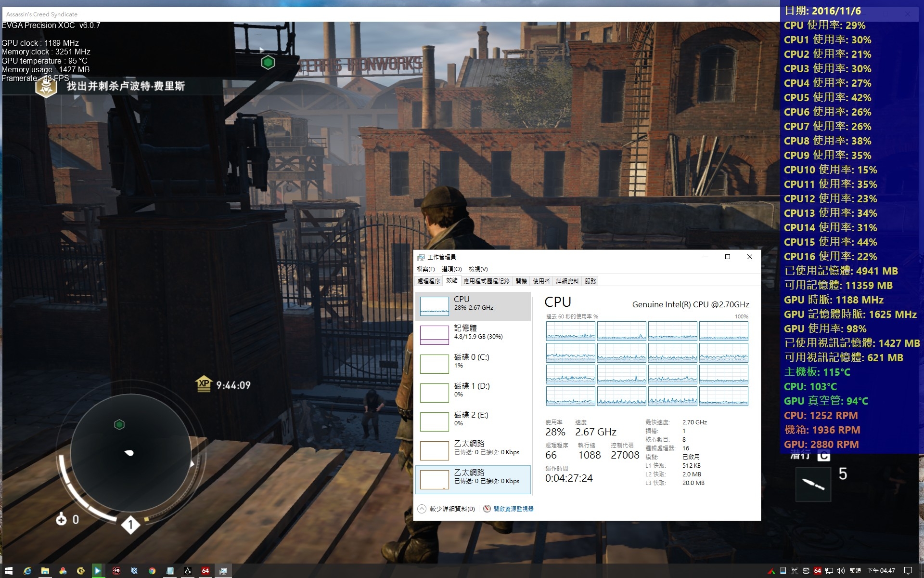Switch to the 開機 tab

coord(521,281)
